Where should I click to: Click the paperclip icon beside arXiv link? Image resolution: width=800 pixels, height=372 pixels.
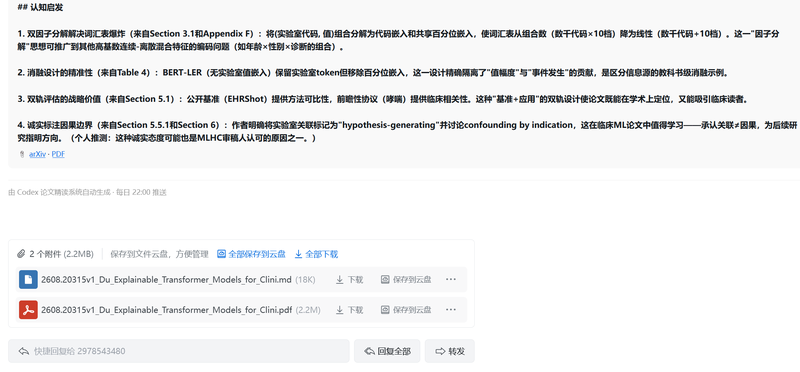point(21,154)
